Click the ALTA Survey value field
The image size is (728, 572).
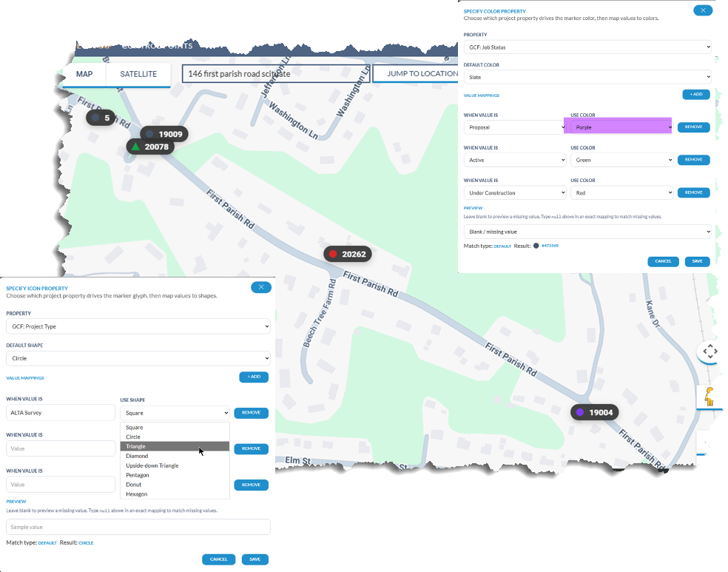coord(61,412)
